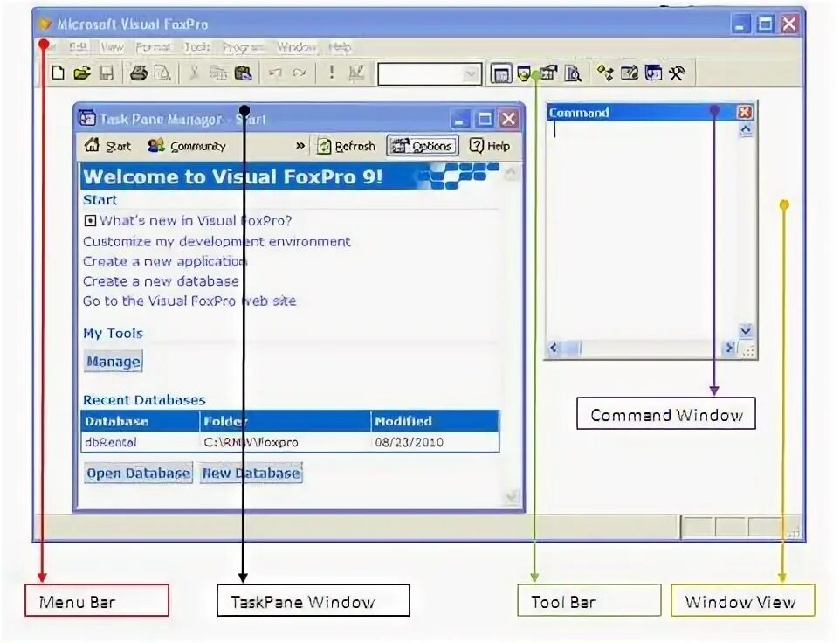840x643 pixels.
Task: Maximize the Task Pane Manager window
Action: [485, 119]
